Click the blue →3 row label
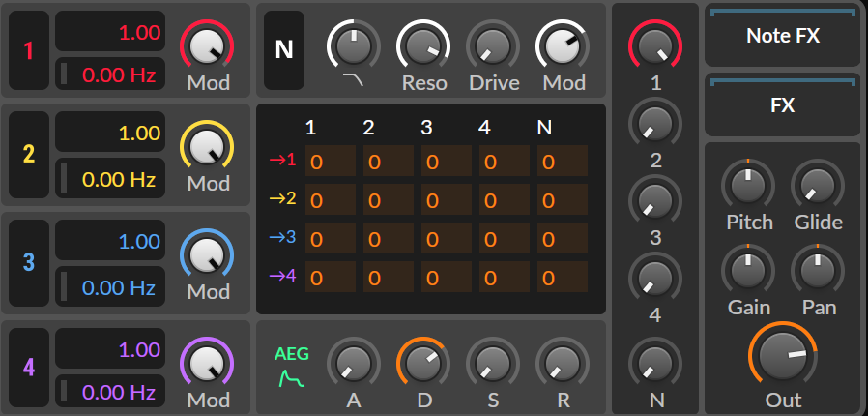 (x=283, y=238)
